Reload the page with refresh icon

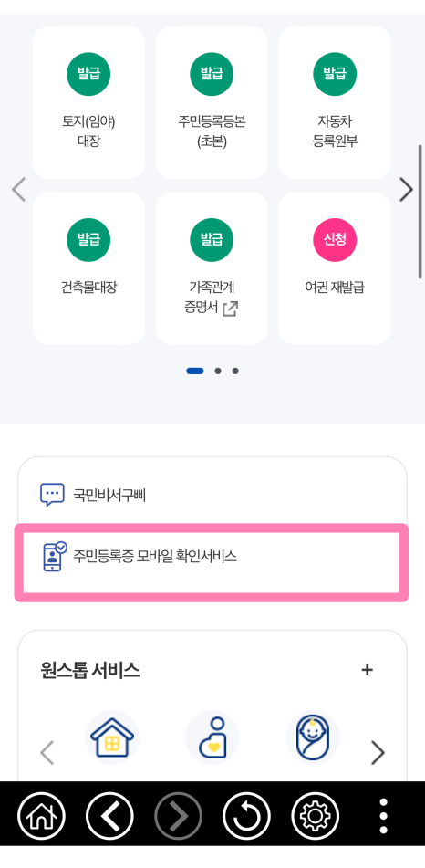247,816
